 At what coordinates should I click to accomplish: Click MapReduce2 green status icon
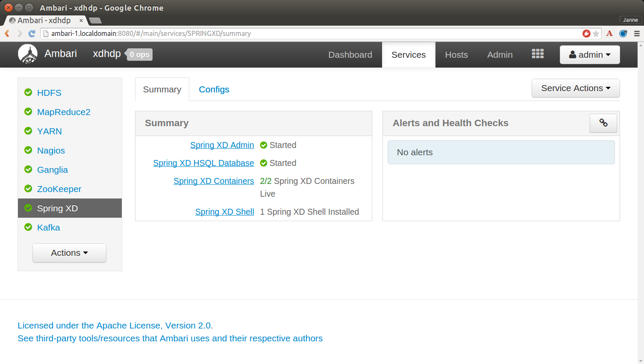(x=28, y=112)
